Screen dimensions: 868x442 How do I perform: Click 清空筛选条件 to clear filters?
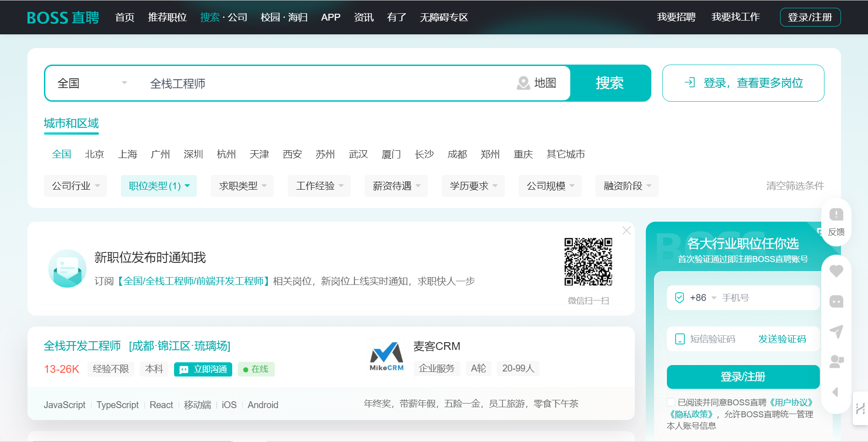tap(795, 186)
